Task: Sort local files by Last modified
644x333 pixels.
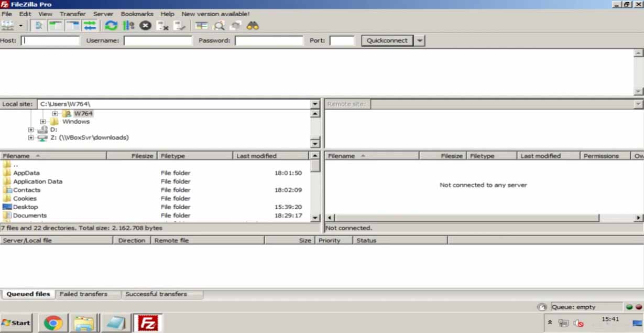Action: [271, 156]
